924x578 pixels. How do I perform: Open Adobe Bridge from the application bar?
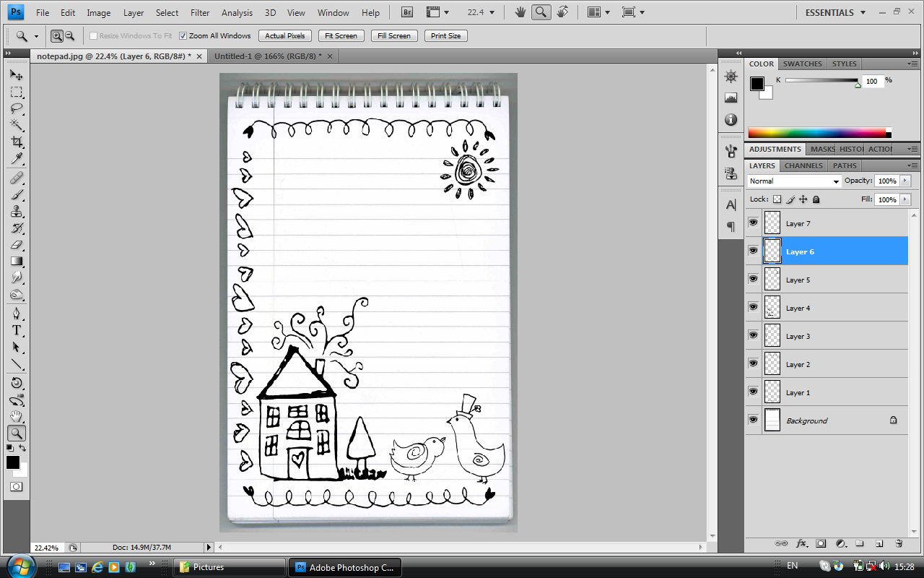click(406, 12)
